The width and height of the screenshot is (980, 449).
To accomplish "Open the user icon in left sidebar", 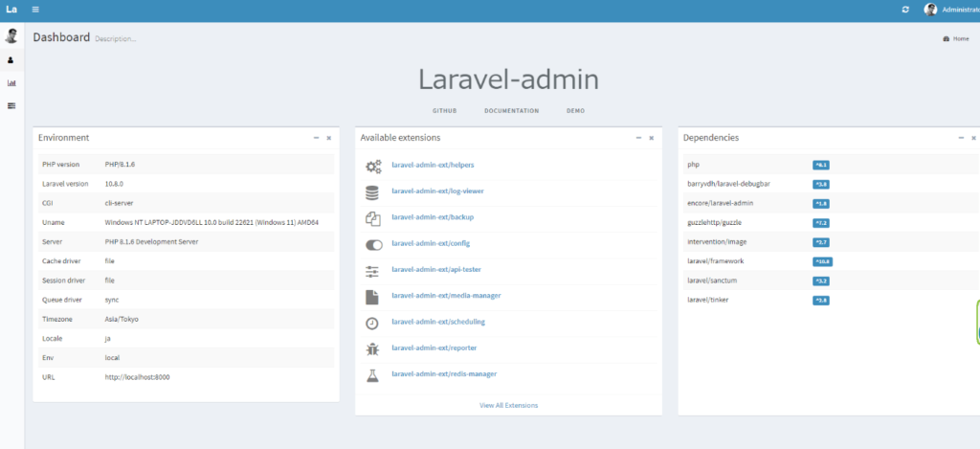I will 11,59.
